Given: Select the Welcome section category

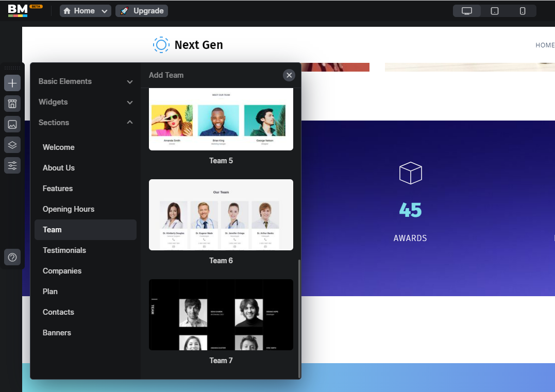Looking at the screenshot, I should (x=86, y=147).
